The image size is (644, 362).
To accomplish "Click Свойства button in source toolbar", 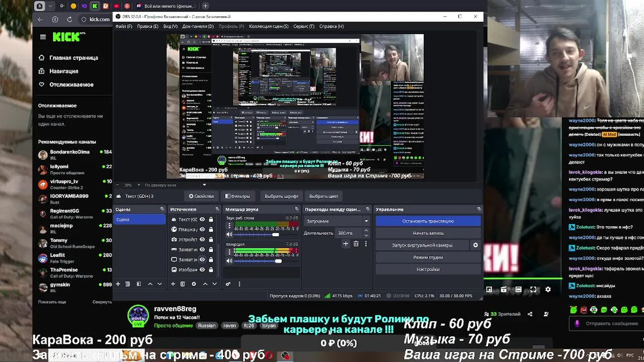I will pos(201,196).
